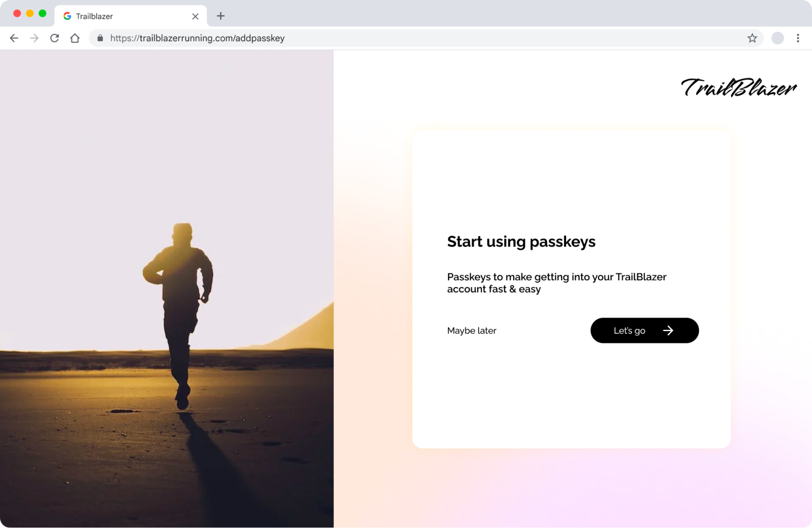
Task: Click the page refresh icon
Action: (54, 38)
